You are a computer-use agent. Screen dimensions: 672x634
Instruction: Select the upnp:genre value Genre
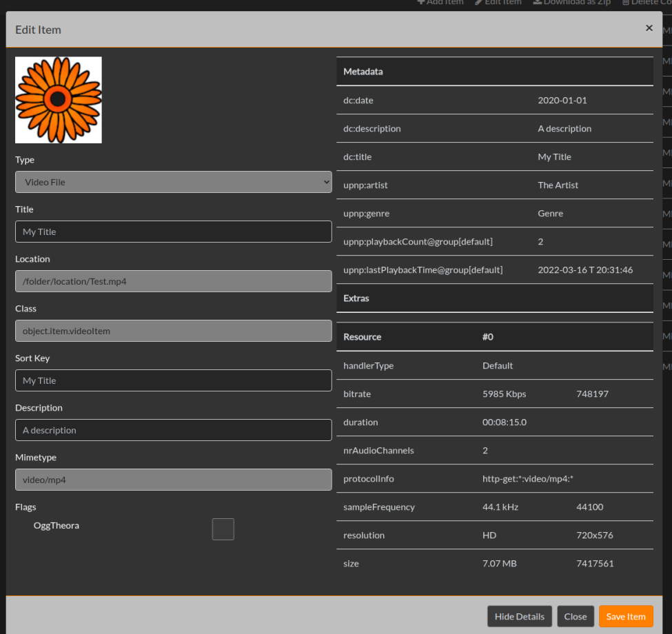pos(550,214)
